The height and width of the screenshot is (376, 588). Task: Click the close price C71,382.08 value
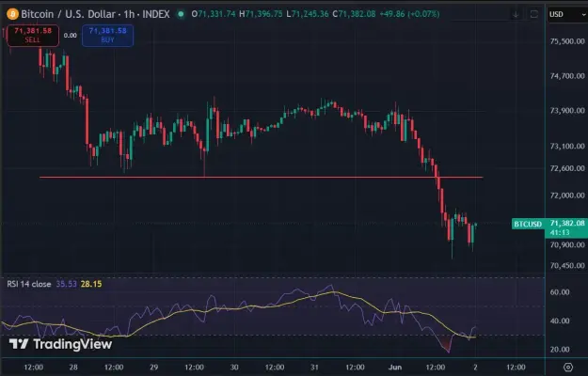coord(354,15)
